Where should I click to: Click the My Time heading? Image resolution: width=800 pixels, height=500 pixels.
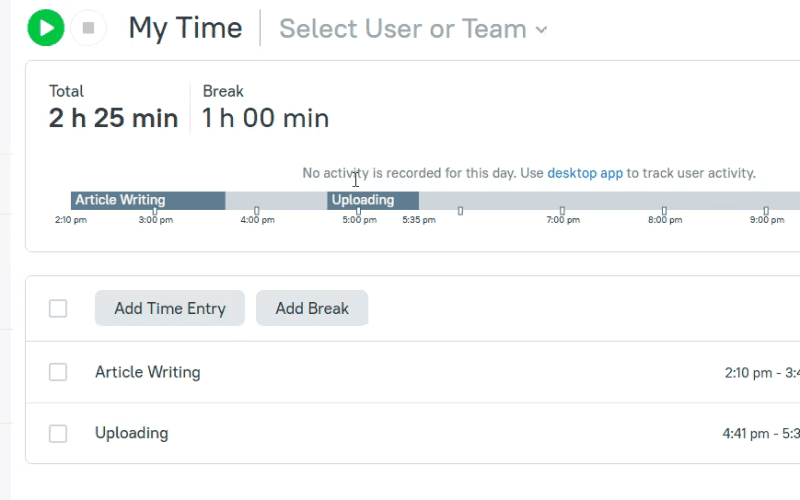tap(185, 28)
